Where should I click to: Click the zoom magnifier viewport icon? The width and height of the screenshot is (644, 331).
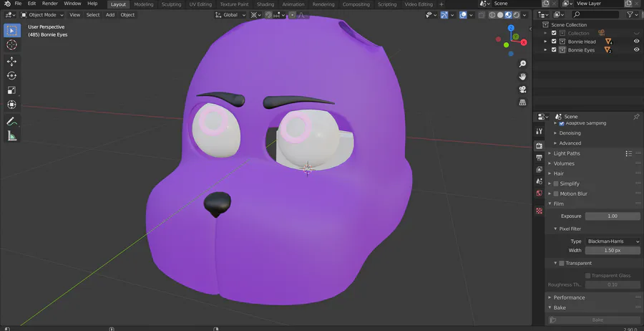(x=522, y=64)
